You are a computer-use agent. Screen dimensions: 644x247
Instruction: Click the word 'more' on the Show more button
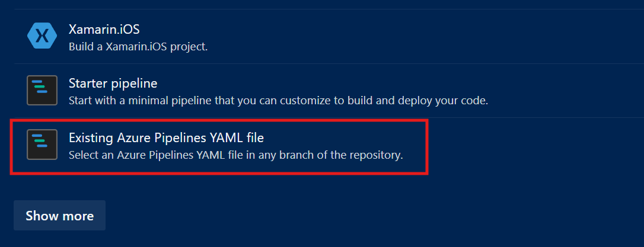(78, 216)
